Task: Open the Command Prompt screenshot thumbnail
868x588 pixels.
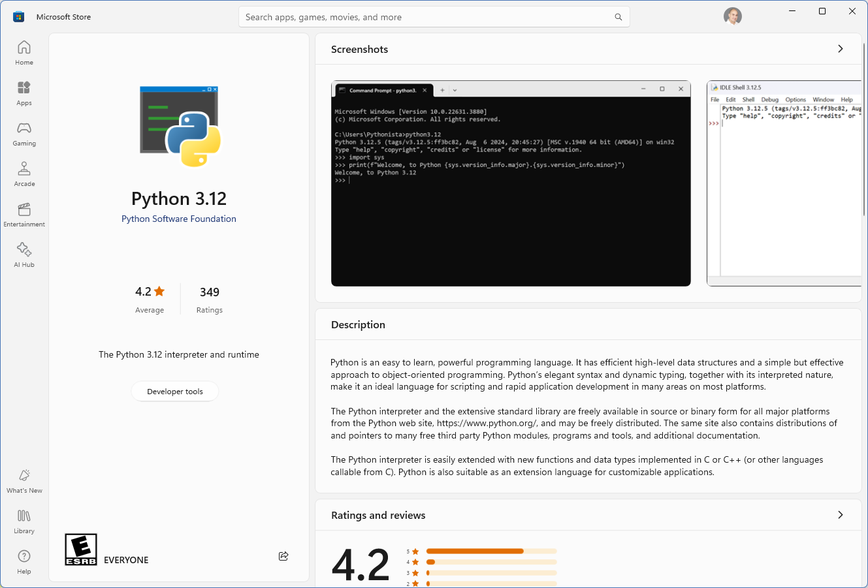Action: [511, 183]
